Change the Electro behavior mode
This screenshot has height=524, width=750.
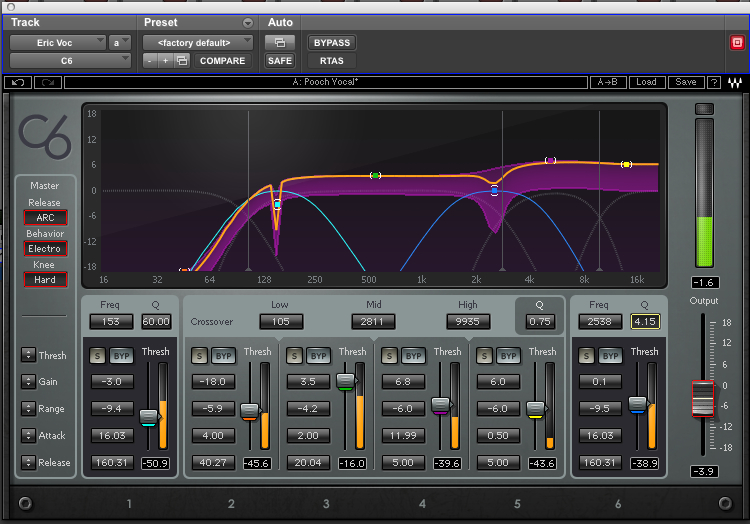(45, 249)
